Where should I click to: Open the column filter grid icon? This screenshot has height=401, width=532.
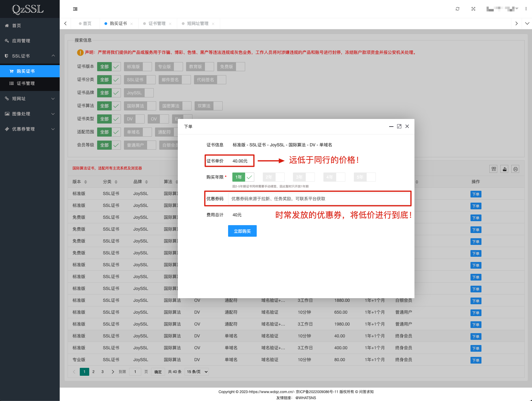494,169
